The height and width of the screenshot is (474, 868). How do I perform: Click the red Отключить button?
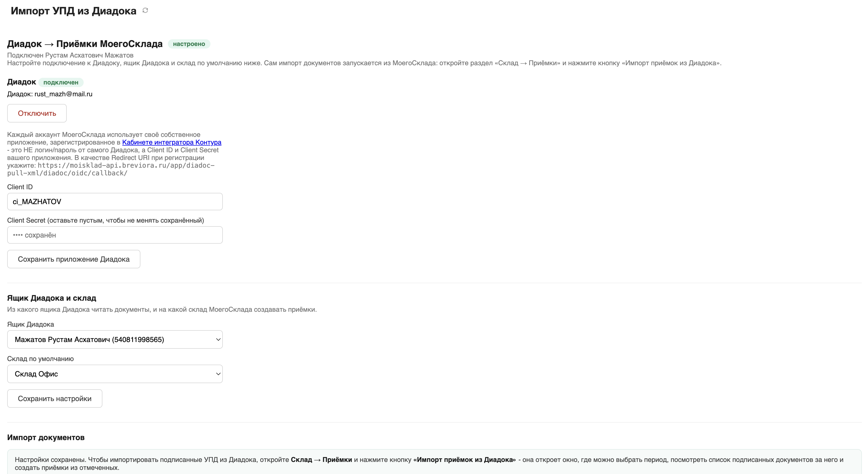coord(37,113)
